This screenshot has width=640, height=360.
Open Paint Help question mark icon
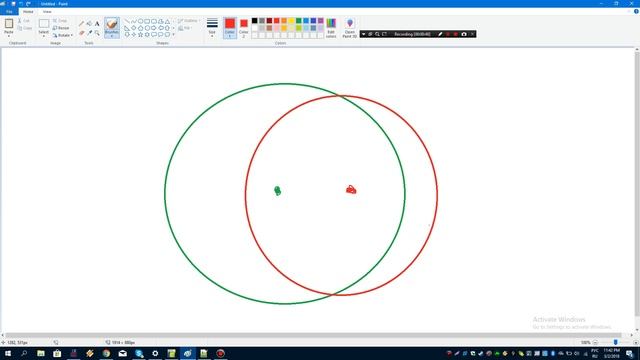click(636, 11)
